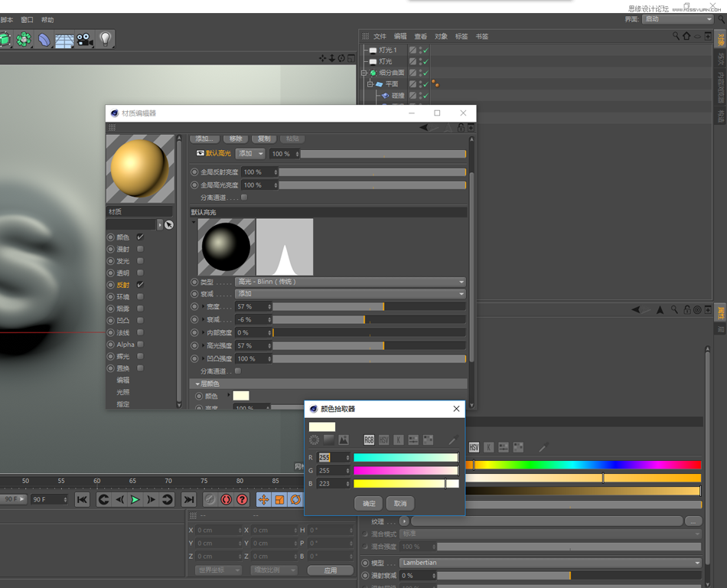Screen dimensions: 727x588
Task: Open the Object Manager 编辑 menu
Action: [400, 36]
